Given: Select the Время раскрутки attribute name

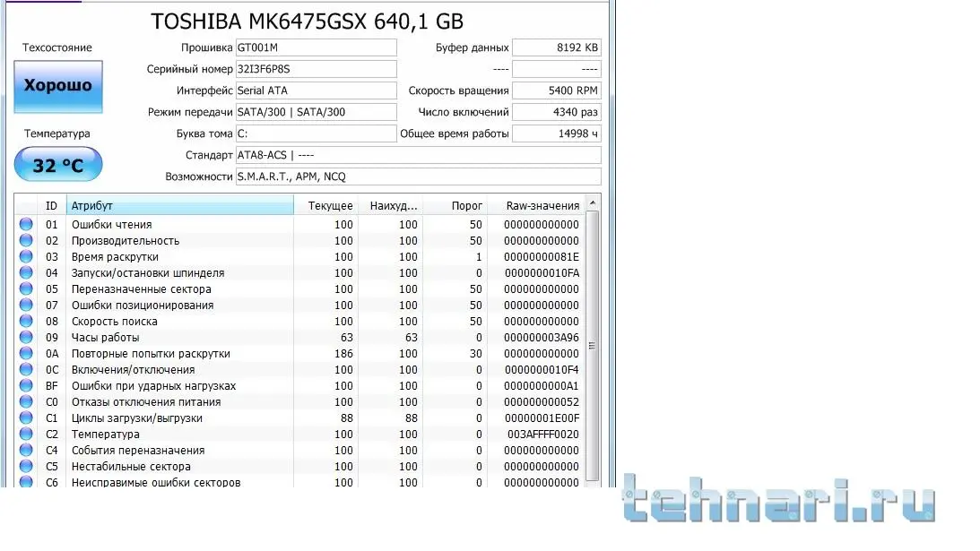Looking at the screenshot, I should point(115,257).
